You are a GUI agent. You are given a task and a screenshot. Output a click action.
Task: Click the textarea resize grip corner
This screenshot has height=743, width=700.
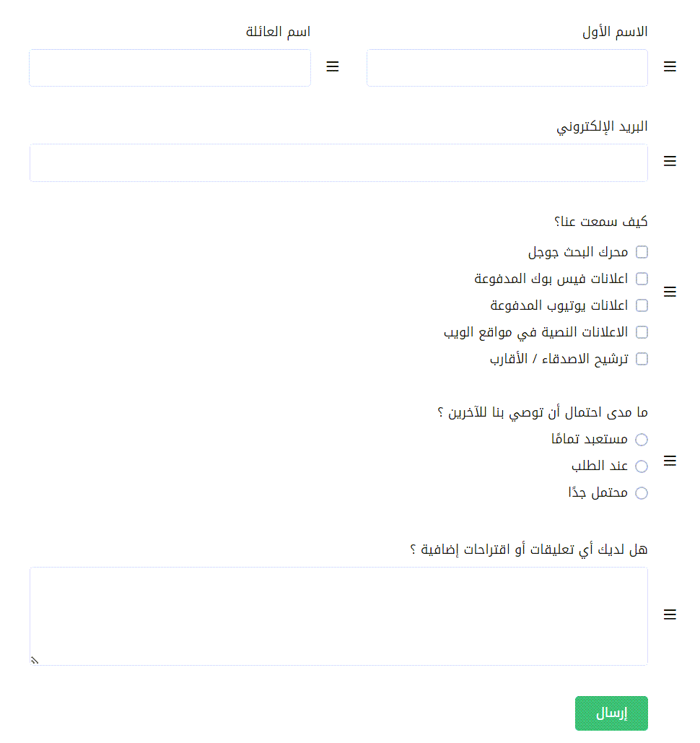click(x=35, y=660)
